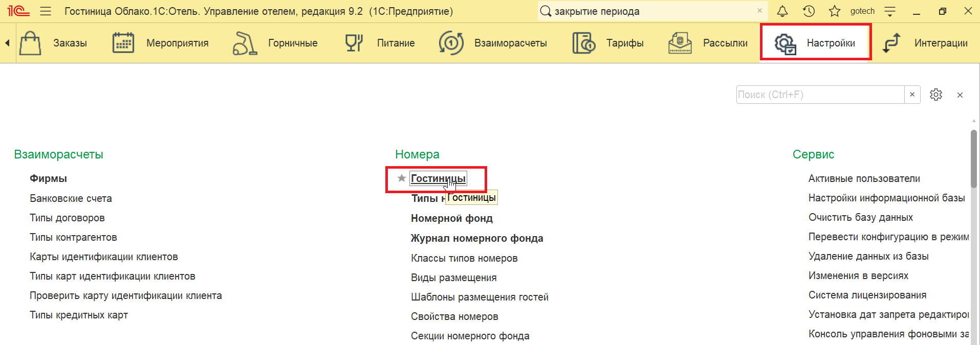Open Номерной фонд
The height and width of the screenshot is (345, 980).
(x=452, y=218)
